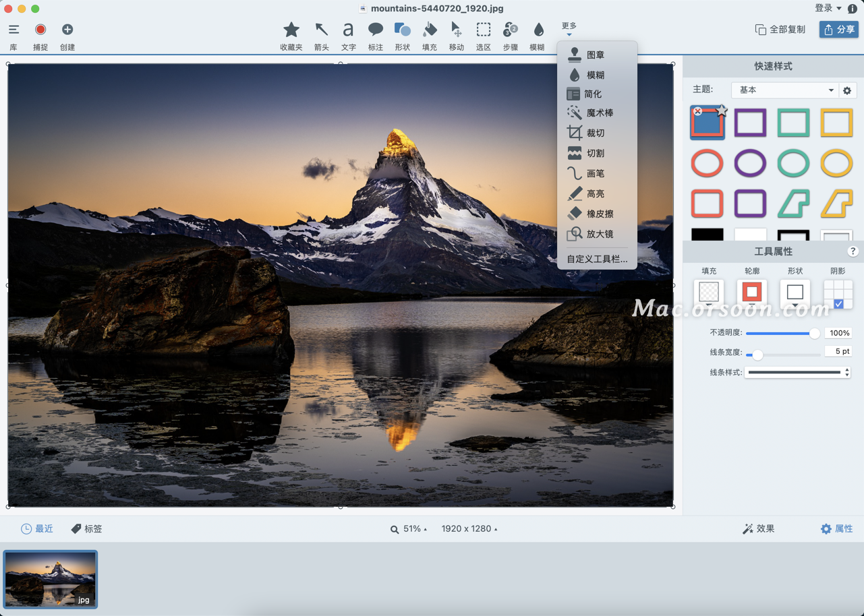864x616 pixels.
Task: Pick the yellow ellipse quick style
Action: [836, 163]
